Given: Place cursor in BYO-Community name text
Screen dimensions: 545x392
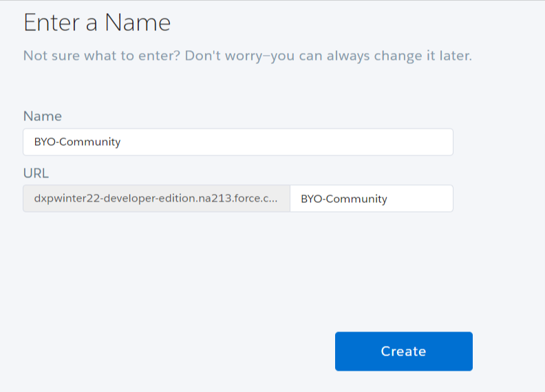Looking at the screenshot, I should (x=77, y=142).
